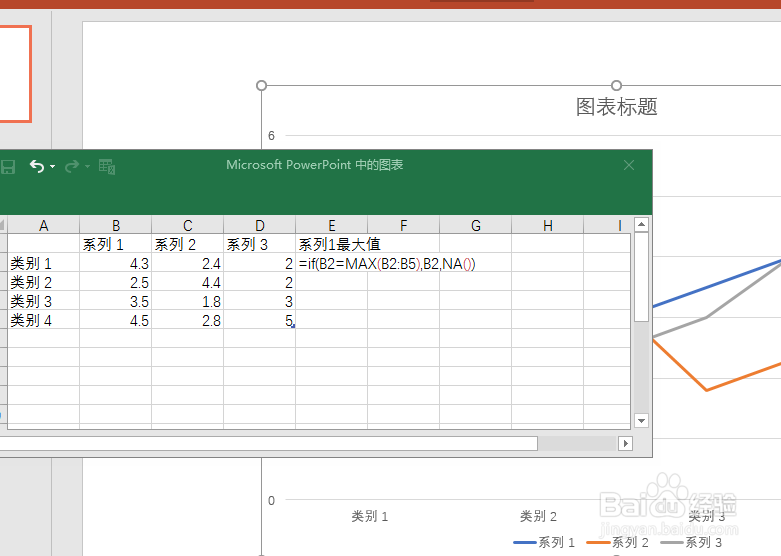Click cell containing 系列 1 header
The height and width of the screenshot is (556, 781).
(116, 244)
